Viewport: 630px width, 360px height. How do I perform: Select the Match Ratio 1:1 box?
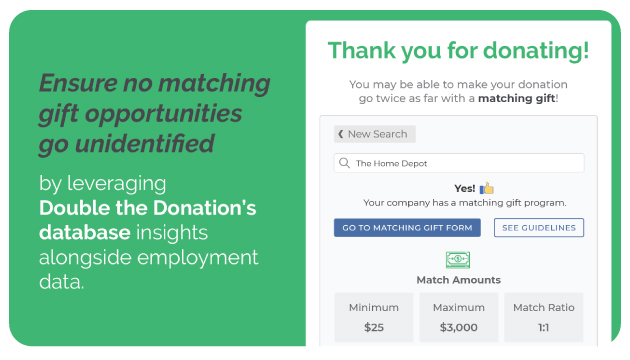point(544,317)
